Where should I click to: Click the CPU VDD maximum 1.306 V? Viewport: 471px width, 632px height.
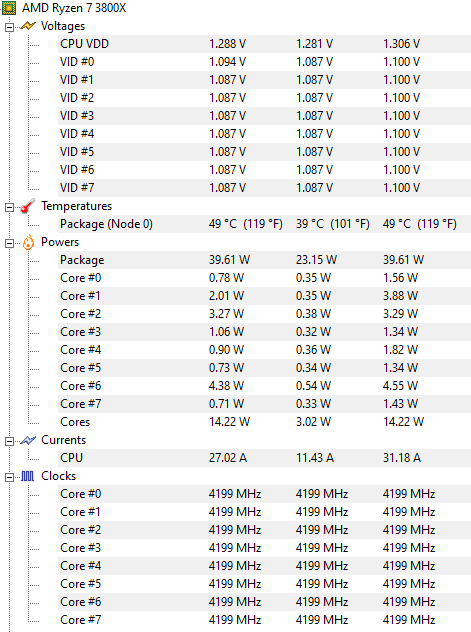pyautogui.click(x=401, y=44)
